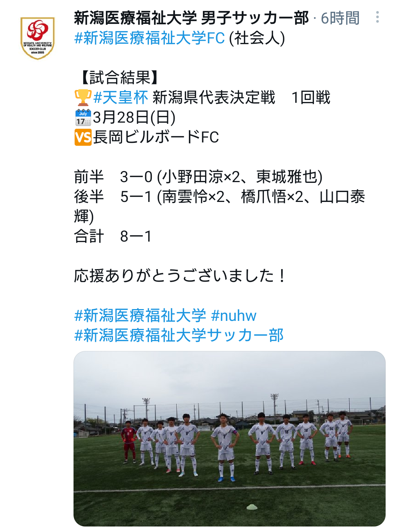Tap the 長岡ビルボードFC opponent text

pos(156,137)
